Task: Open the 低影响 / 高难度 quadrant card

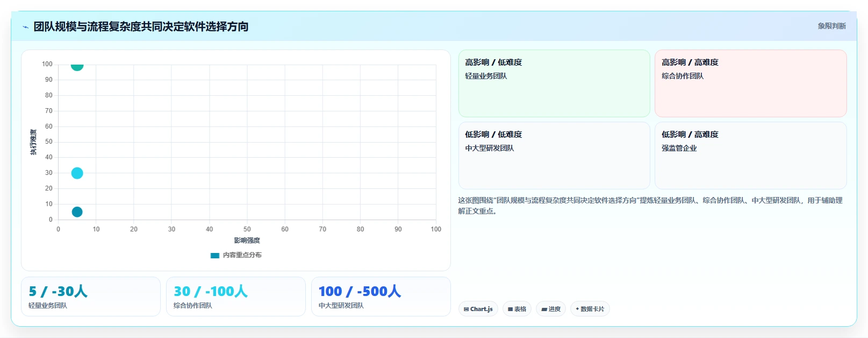Action: tap(750, 156)
